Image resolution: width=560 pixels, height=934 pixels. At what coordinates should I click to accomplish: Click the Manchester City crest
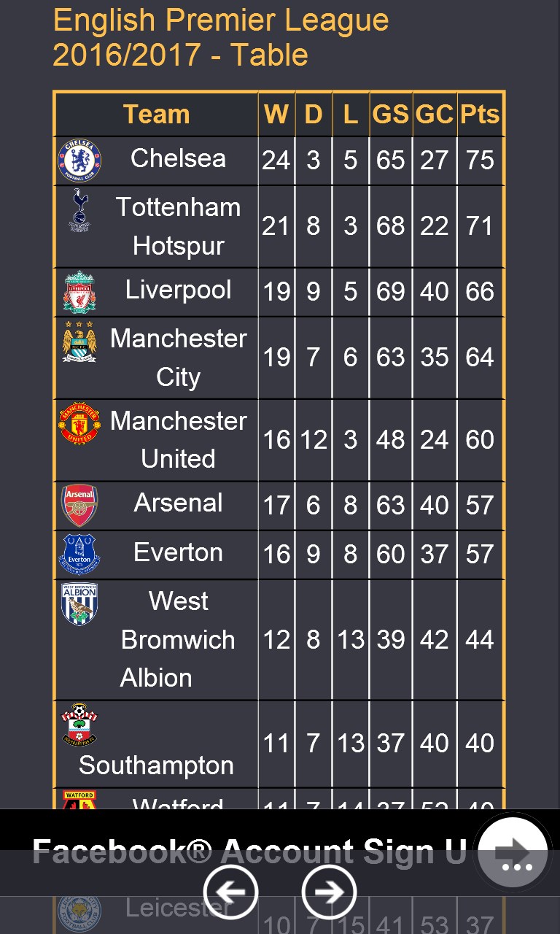pos(79,341)
